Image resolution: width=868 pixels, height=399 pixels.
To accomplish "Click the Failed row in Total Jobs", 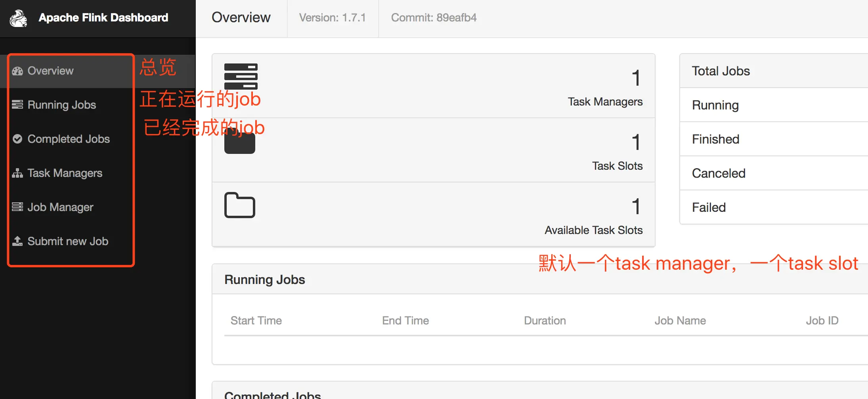I will (x=774, y=207).
